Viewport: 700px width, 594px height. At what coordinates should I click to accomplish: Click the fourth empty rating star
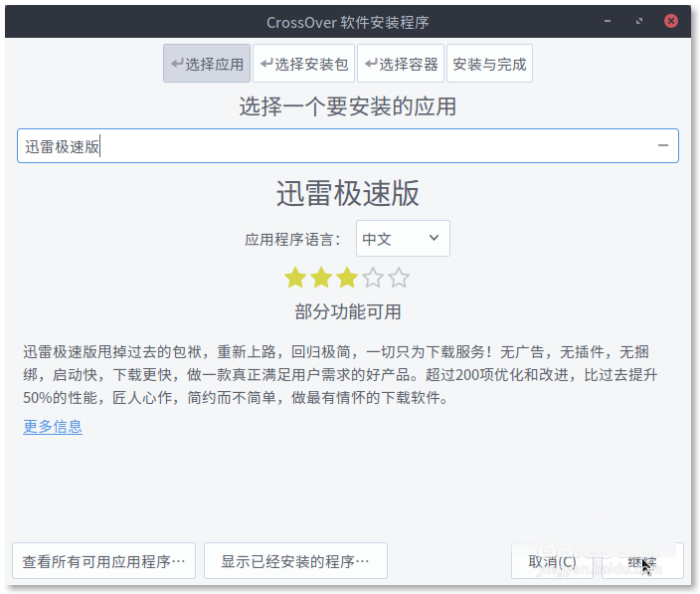coord(373,278)
